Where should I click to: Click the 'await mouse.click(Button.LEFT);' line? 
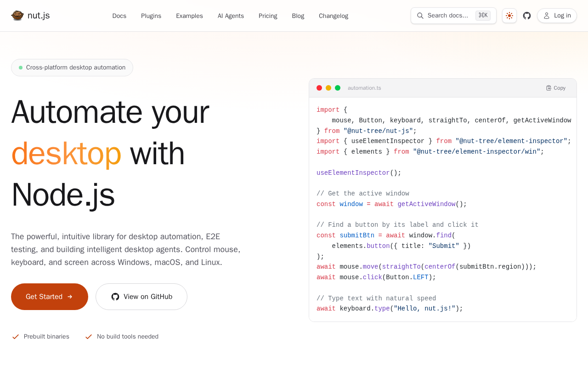click(x=376, y=277)
